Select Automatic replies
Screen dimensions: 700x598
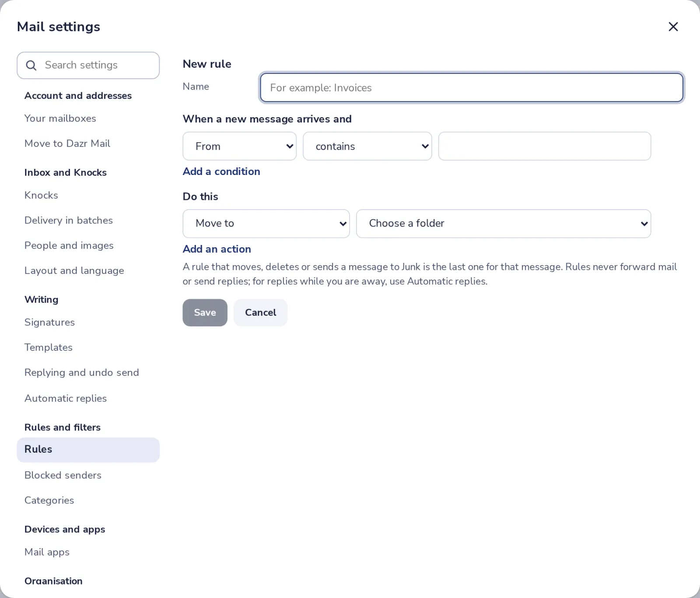click(88, 399)
